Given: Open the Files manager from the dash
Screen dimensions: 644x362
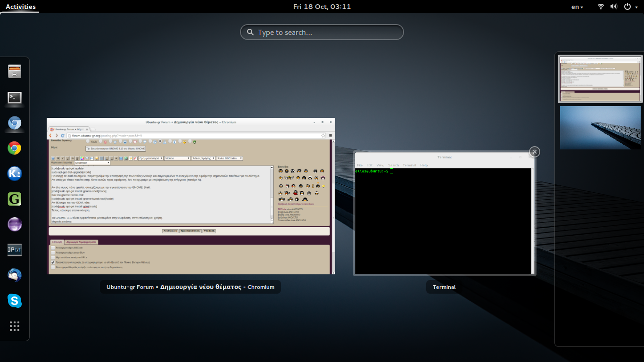Looking at the screenshot, I should tap(15, 72).
